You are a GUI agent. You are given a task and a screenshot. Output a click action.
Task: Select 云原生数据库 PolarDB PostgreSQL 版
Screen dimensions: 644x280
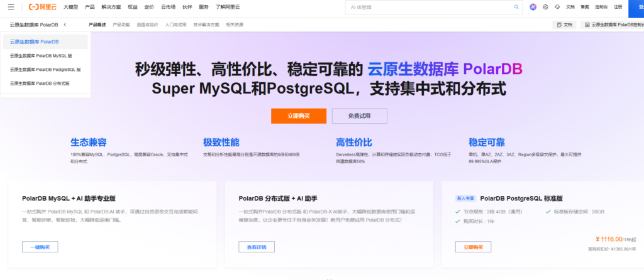[45, 70]
